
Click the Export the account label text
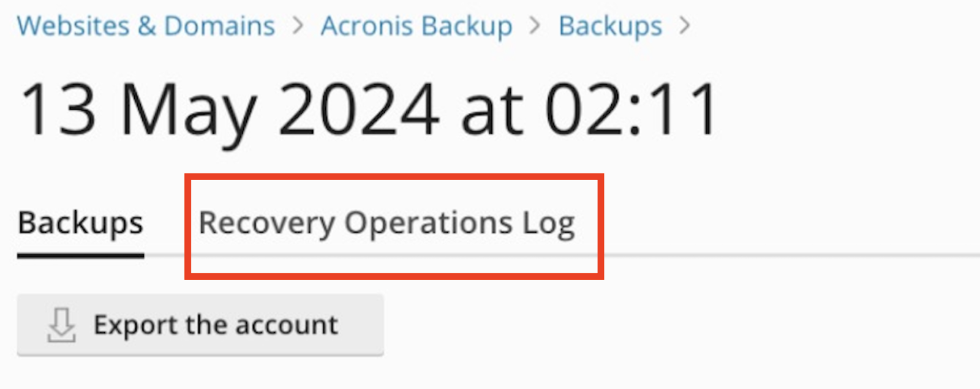coord(216,325)
